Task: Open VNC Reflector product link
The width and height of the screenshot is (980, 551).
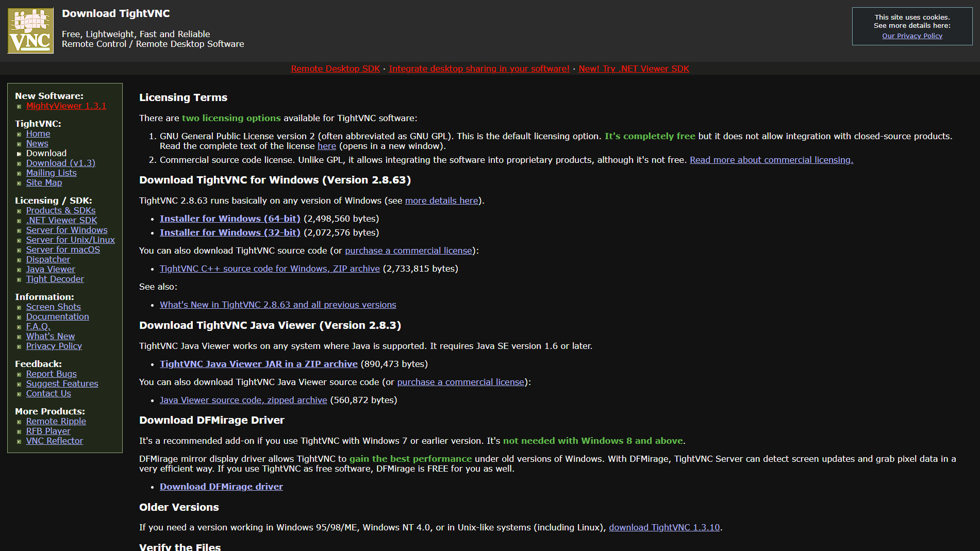Action: 55,441
